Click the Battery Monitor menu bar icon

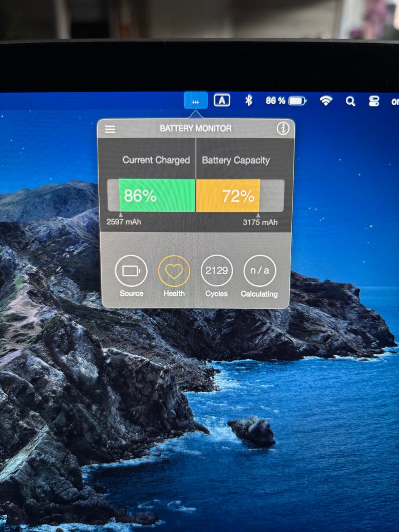(x=196, y=101)
